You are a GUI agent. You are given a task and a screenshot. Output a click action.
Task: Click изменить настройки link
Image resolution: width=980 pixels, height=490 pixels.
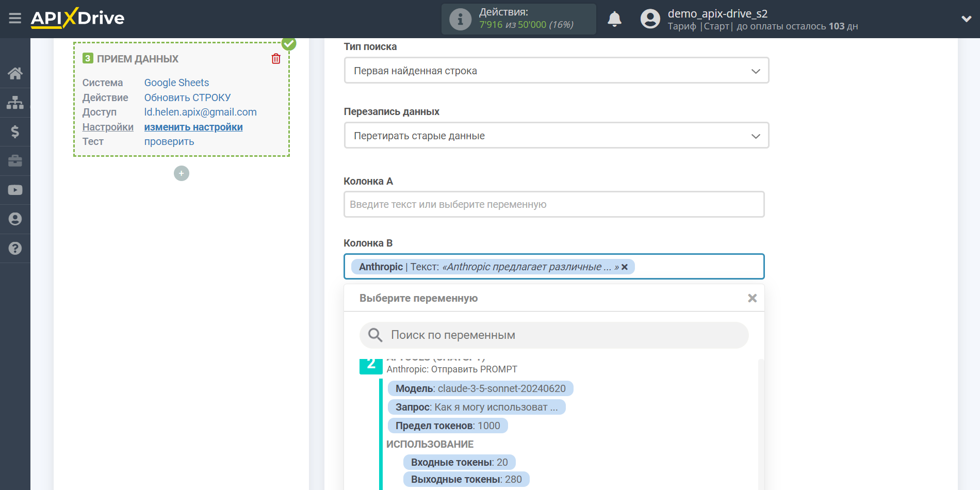(193, 127)
